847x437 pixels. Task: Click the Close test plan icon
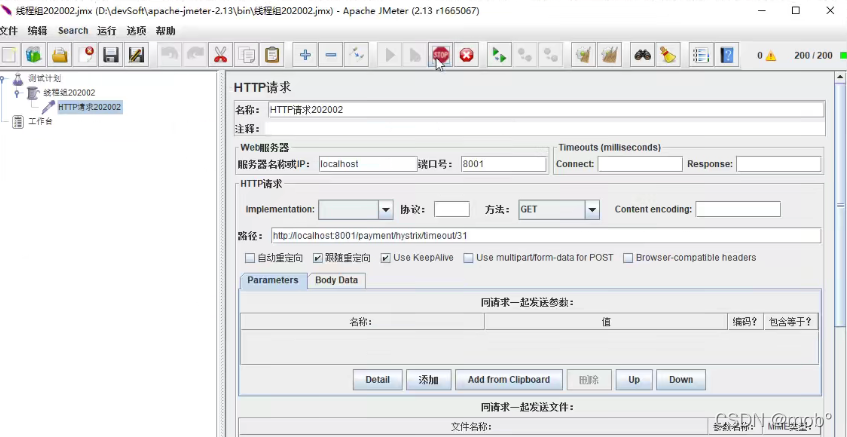85,55
